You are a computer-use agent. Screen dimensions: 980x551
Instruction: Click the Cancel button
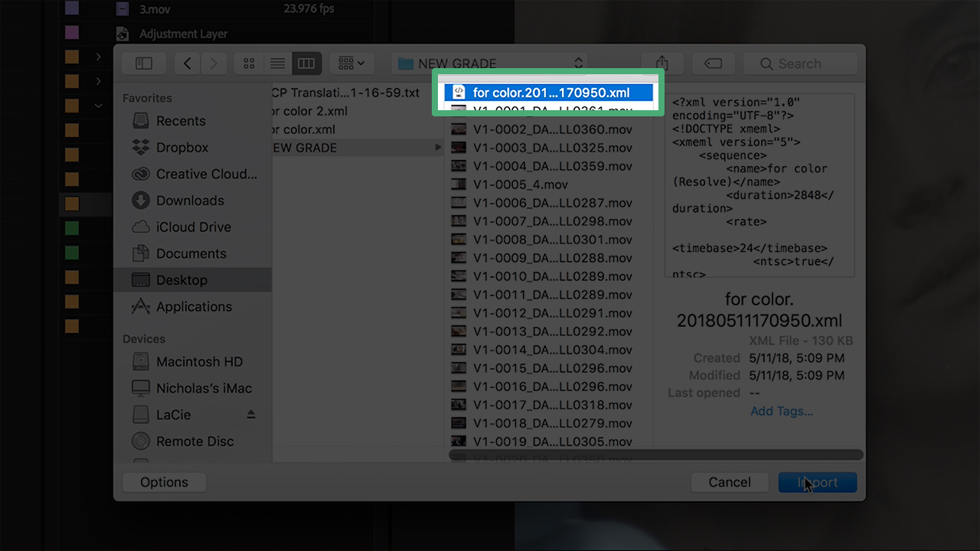coord(729,482)
